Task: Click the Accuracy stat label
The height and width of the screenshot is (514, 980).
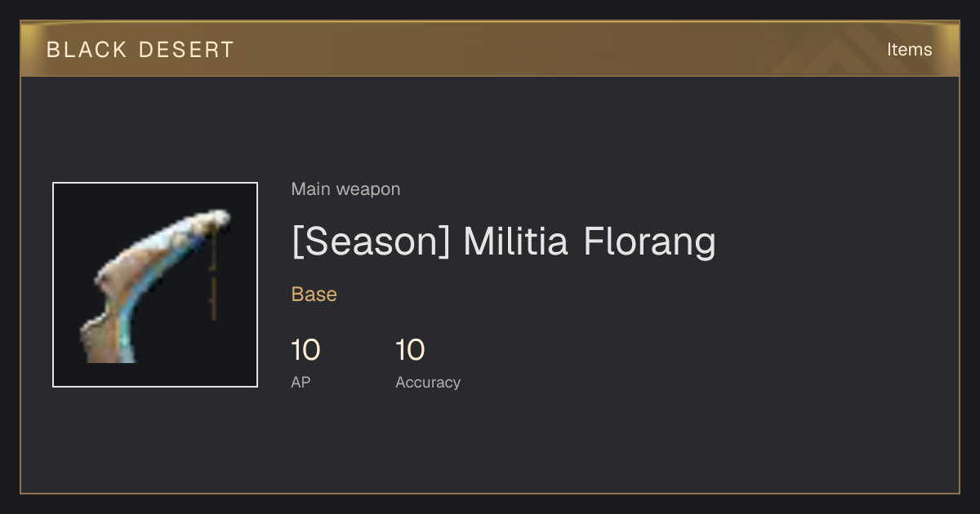Action: [428, 382]
